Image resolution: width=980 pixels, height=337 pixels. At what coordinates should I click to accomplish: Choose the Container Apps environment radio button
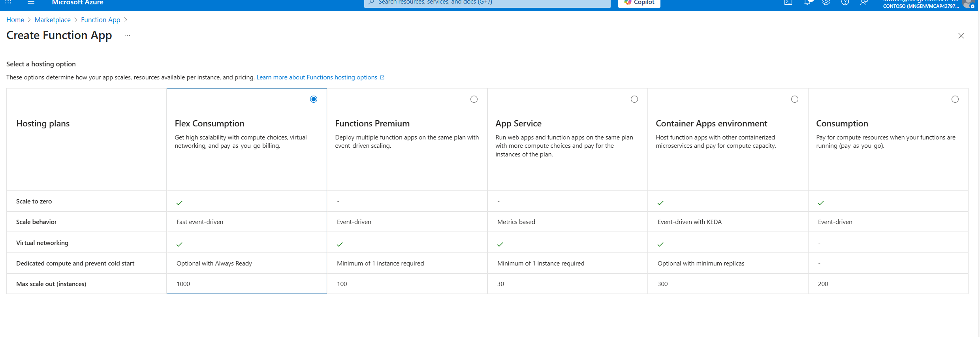[795, 99]
